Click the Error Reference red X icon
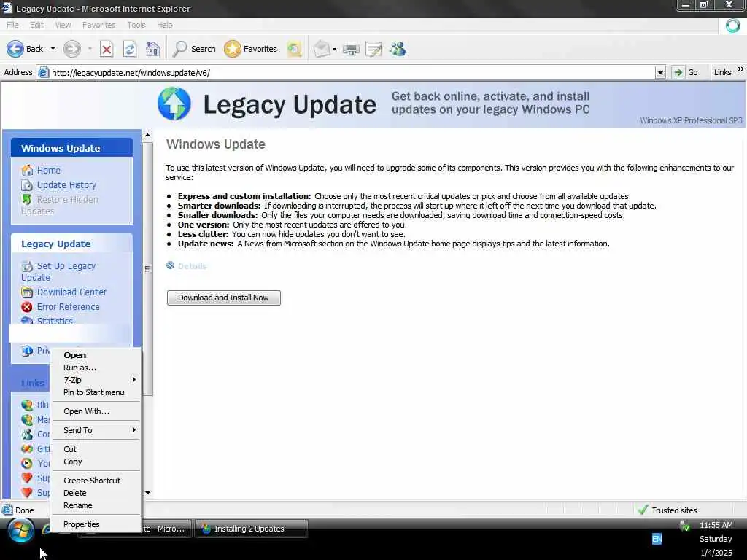 point(27,307)
